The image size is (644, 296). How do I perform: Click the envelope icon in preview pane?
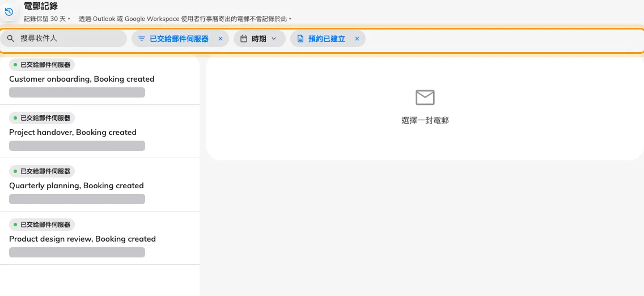(x=425, y=98)
